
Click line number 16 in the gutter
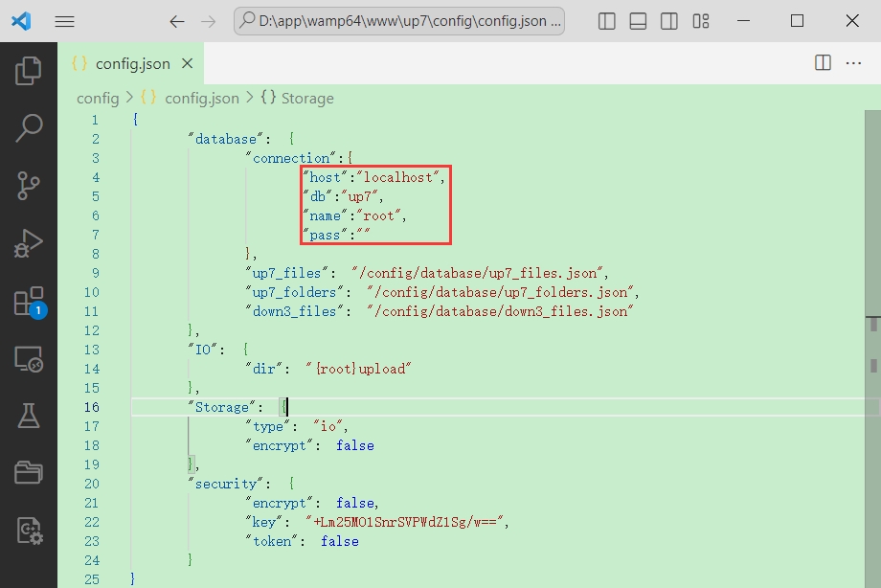(x=92, y=407)
